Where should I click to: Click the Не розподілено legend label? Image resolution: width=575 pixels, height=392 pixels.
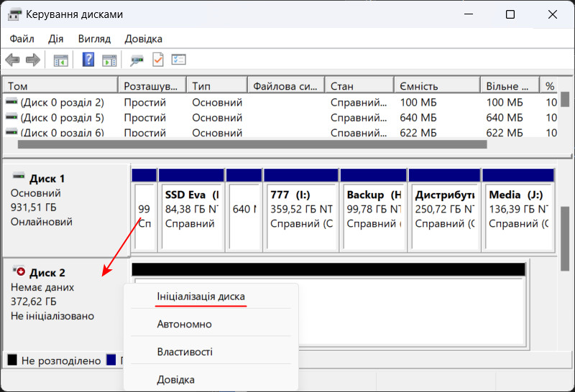(x=61, y=360)
